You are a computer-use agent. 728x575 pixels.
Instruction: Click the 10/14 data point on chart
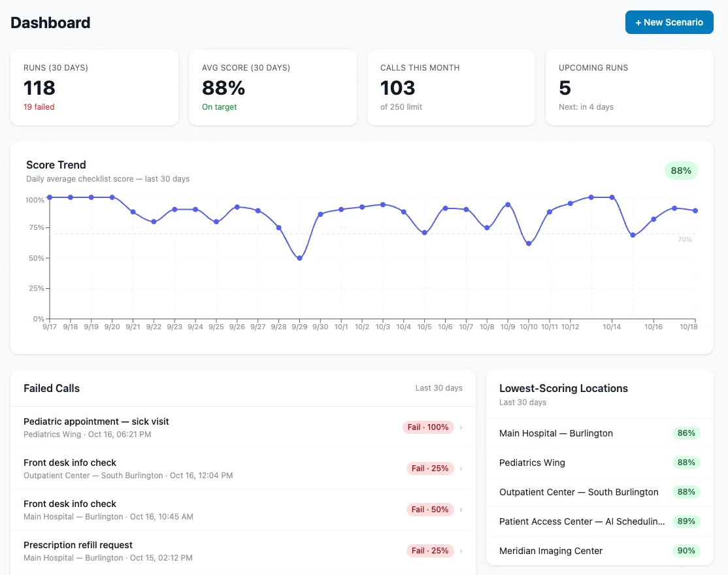pos(612,197)
